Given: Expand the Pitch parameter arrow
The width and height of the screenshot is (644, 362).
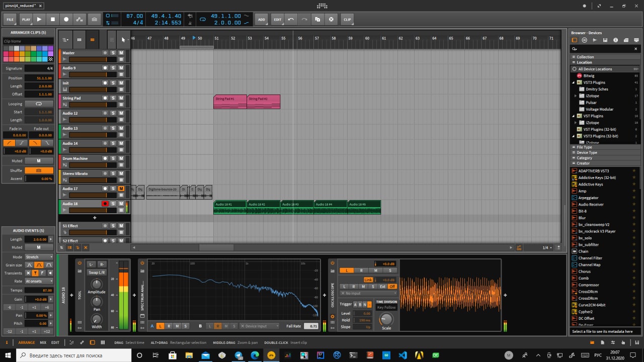Looking at the screenshot, I should [51, 323].
